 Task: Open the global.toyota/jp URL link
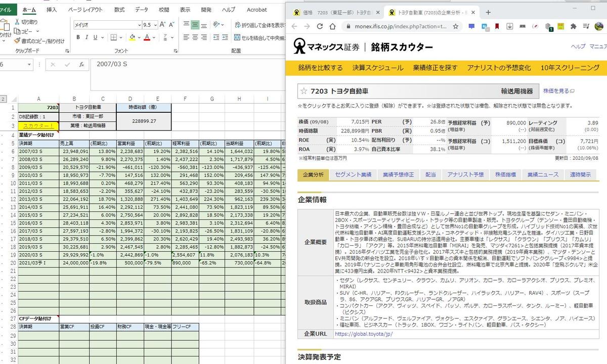pyautogui.click(x=363, y=334)
